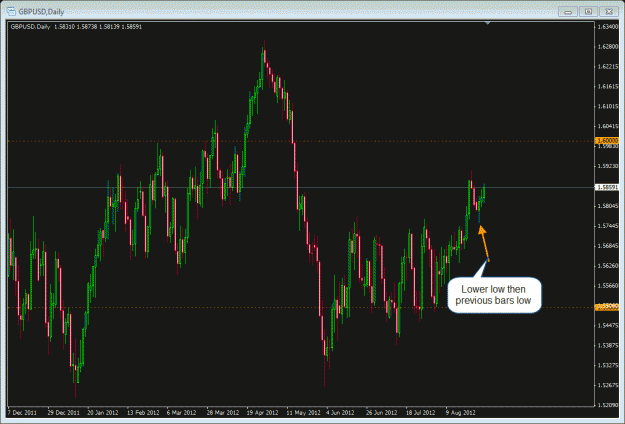Click the 7 Dec 2011 date label
Image resolution: width=625 pixels, height=424 pixels.
pyautogui.click(x=22, y=413)
